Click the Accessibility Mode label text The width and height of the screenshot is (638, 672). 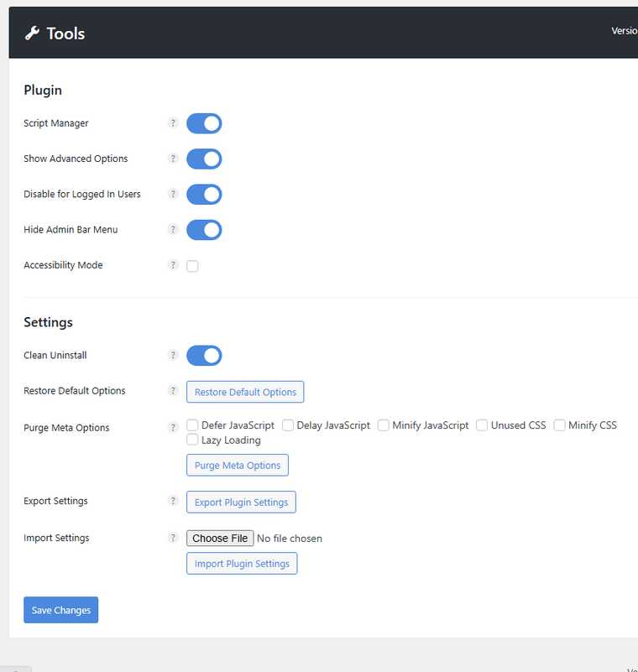coord(63,265)
